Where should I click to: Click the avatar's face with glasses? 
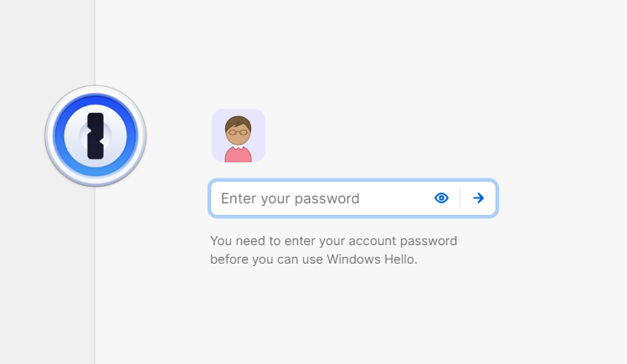tap(238, 133)
